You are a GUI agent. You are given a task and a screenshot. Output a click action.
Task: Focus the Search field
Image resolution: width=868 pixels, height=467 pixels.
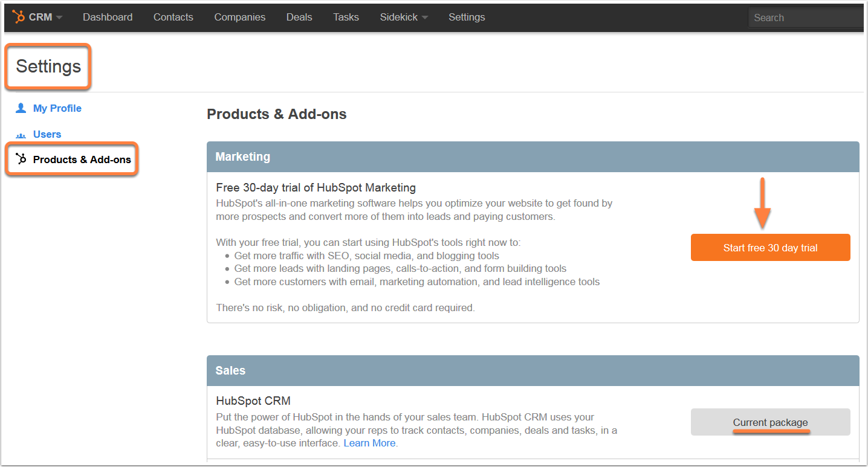806,18
